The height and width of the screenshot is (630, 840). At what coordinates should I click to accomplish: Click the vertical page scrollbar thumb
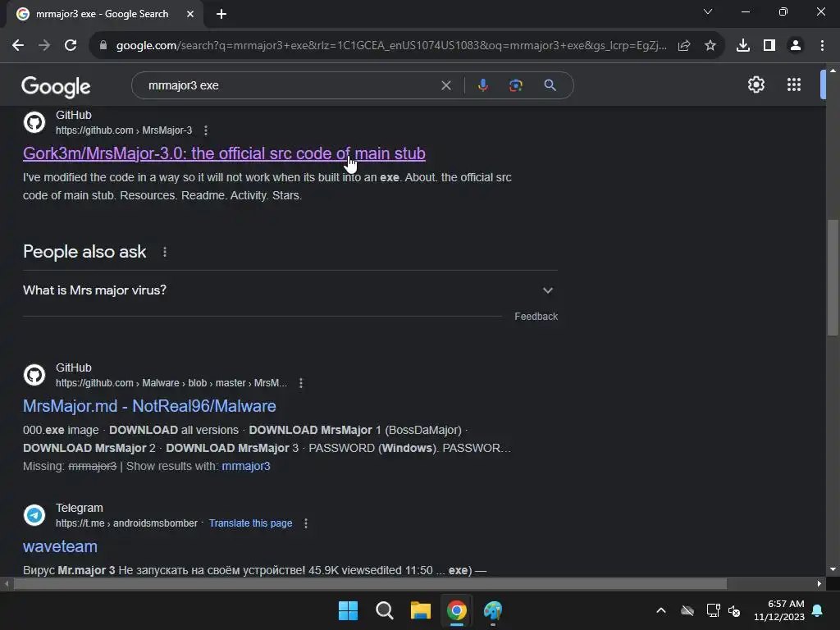pos(833,277)
